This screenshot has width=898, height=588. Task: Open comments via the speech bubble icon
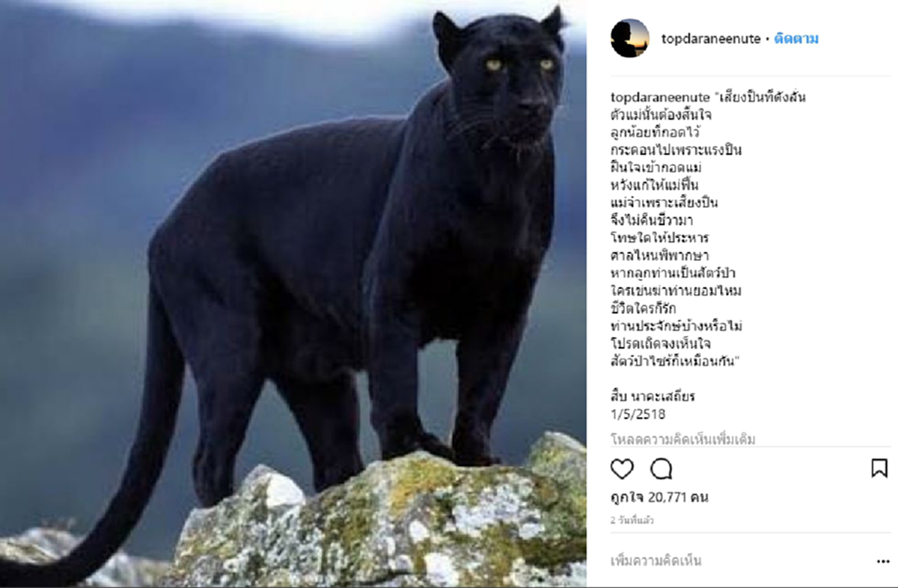662,469
